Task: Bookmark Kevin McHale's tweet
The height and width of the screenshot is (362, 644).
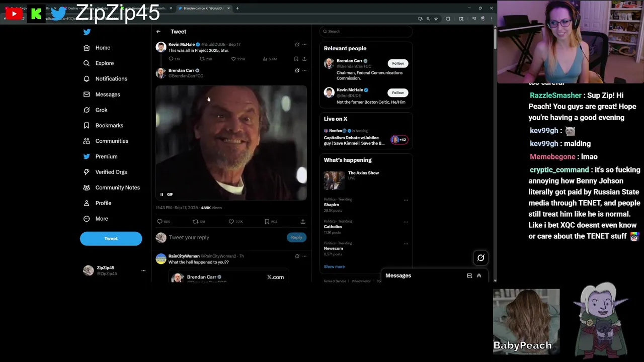Action: tap(296, 59)
